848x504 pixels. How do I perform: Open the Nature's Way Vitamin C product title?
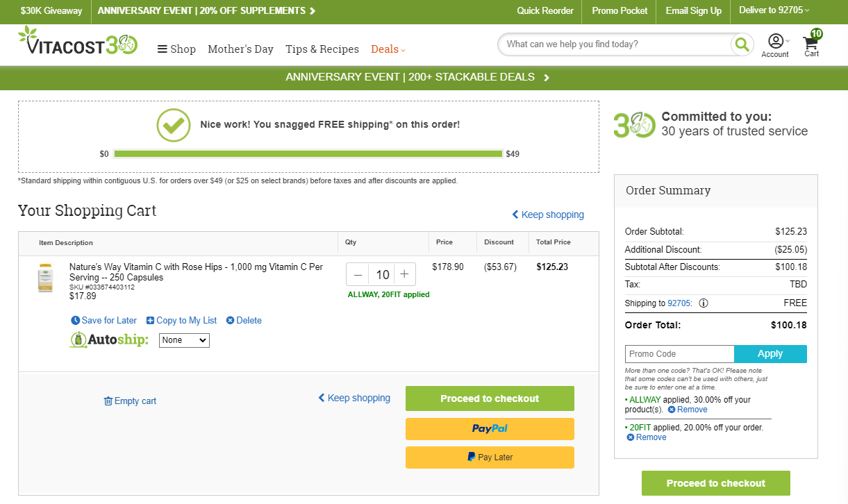pos(196,272)
